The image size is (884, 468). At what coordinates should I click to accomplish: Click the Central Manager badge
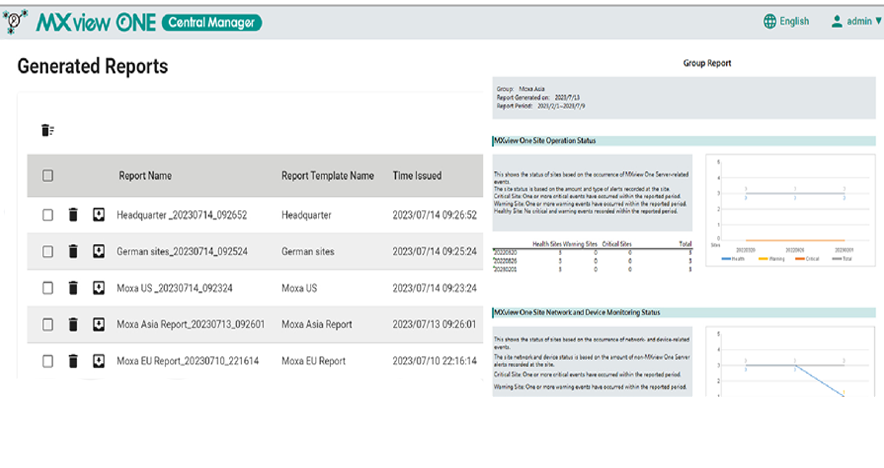pyautogui.click(x=211, y=22)
